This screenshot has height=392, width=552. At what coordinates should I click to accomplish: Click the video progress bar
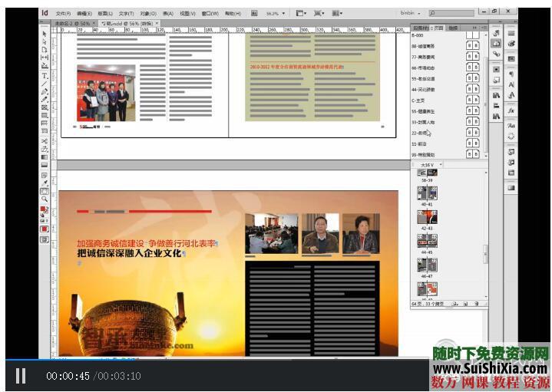coord(217,359)
